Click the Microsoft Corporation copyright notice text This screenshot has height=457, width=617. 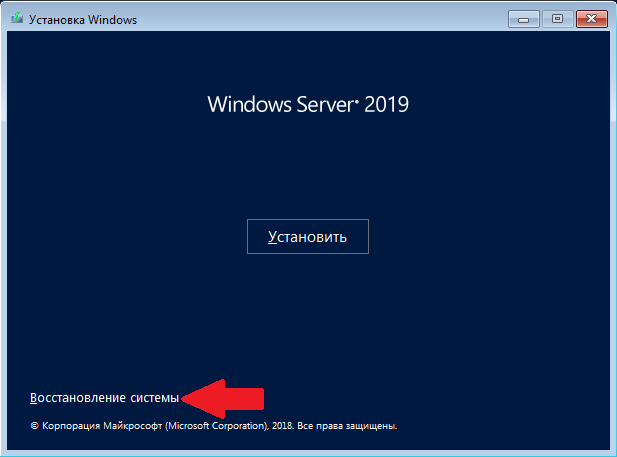[x=214, y=426]
